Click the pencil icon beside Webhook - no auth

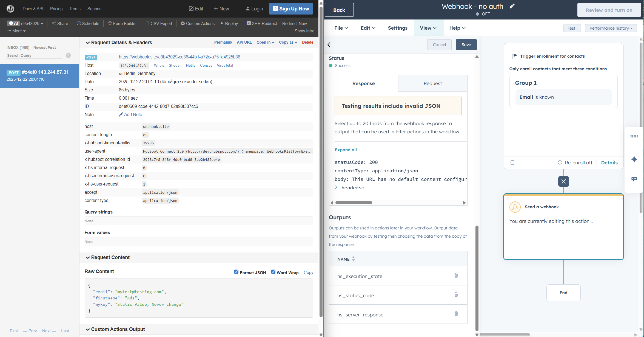pyautogui.click(x=512, y=6)
